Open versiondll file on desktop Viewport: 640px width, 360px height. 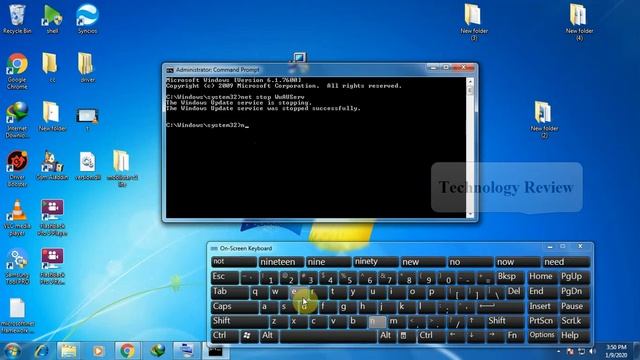point(87,166)
